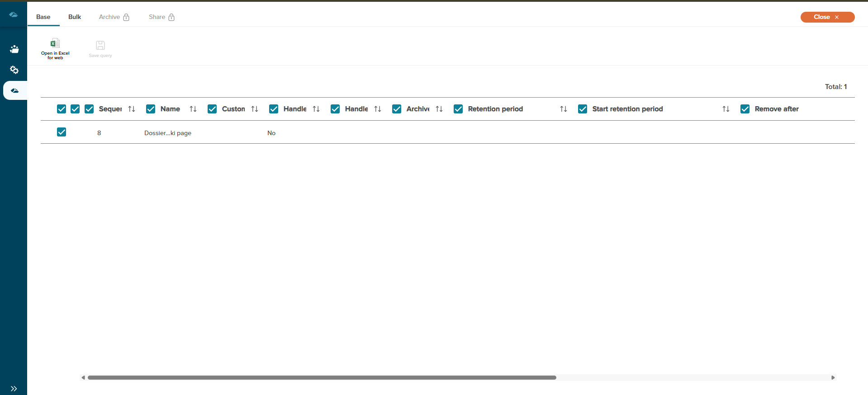Click the horizontal scrollbar right arrow
Viewport: 868px width, 395px height.
(x=833, y=377)
